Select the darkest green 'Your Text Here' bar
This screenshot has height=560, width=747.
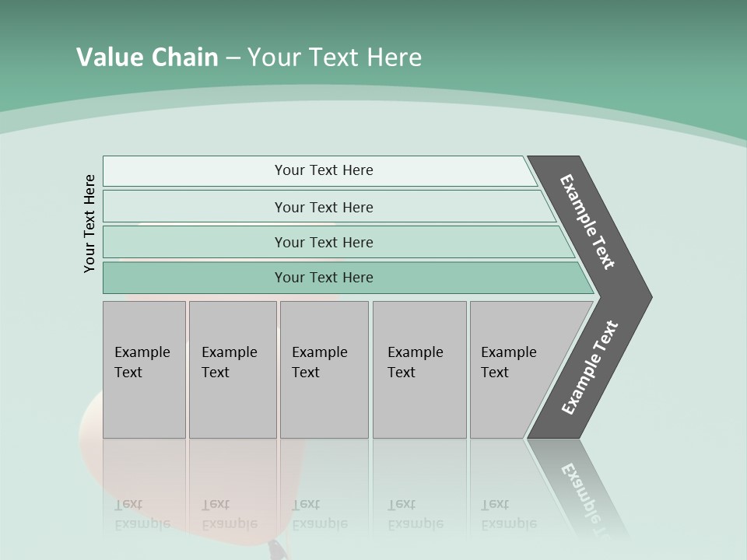(x=323, y=278)
